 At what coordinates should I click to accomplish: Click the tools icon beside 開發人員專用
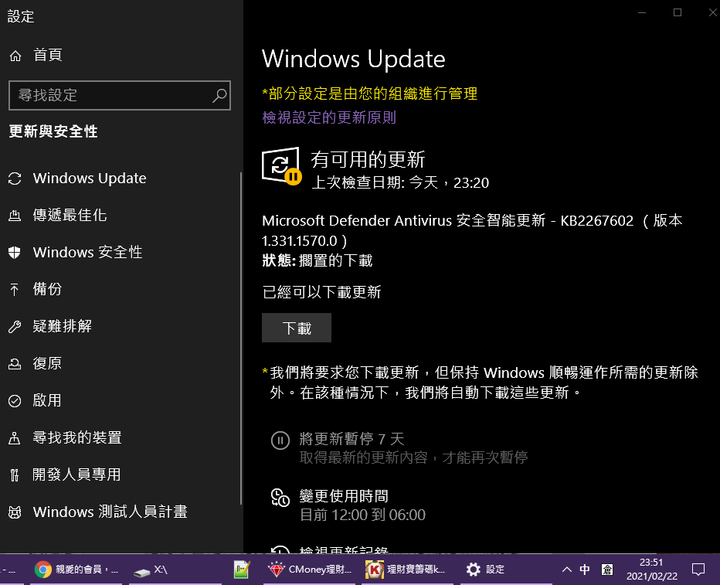click(x=15, y=475)
